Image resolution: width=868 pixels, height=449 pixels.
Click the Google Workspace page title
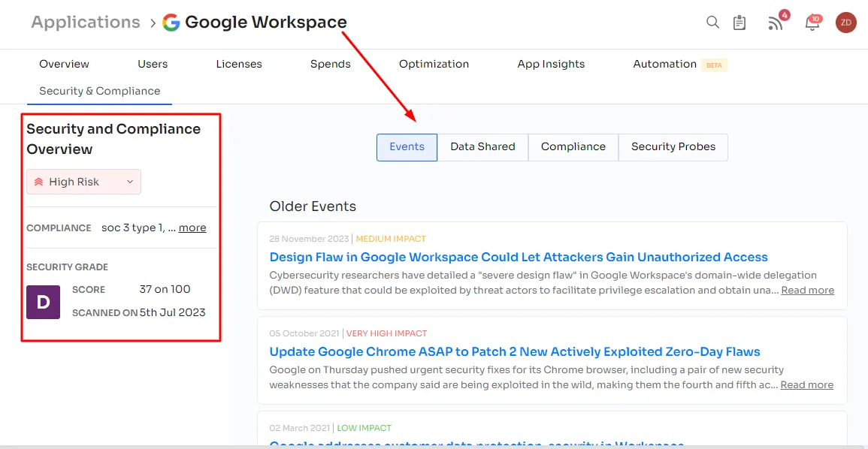tap(266, 22)
